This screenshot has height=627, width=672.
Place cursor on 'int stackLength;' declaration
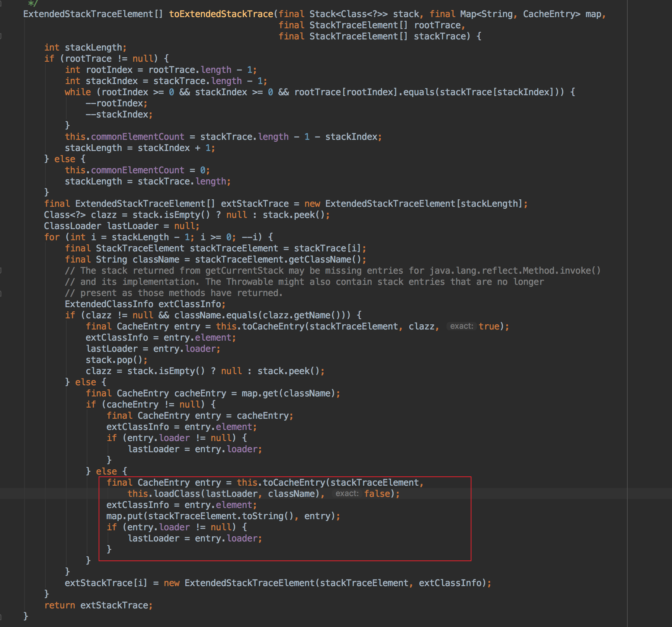[86, 48]
